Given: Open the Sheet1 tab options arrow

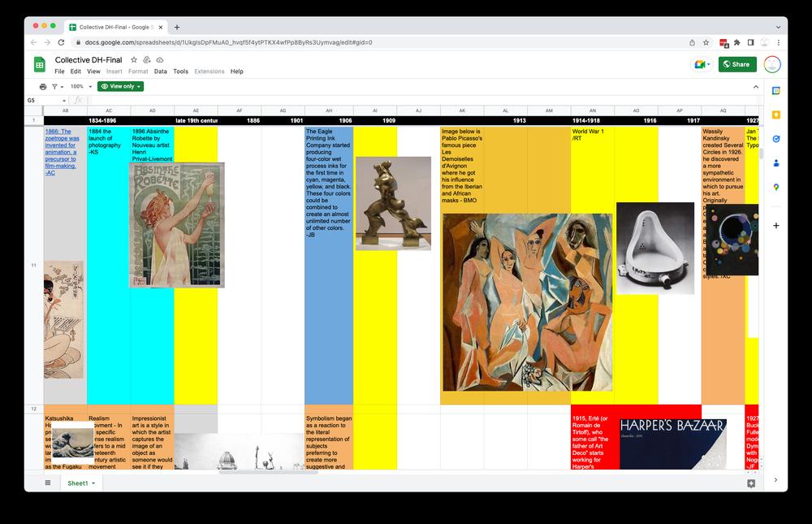Looking at the screenshot, I should [93, 483].
